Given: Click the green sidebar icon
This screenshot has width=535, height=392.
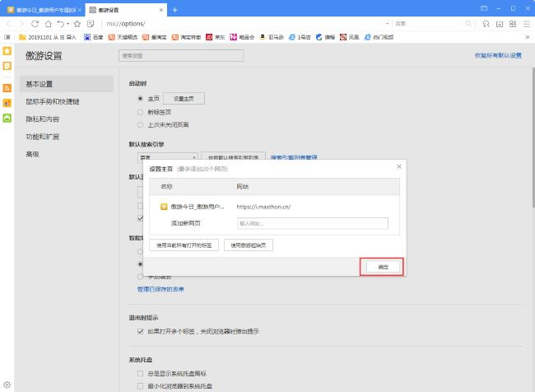Looking at the screenshot, I should (7, 119).
